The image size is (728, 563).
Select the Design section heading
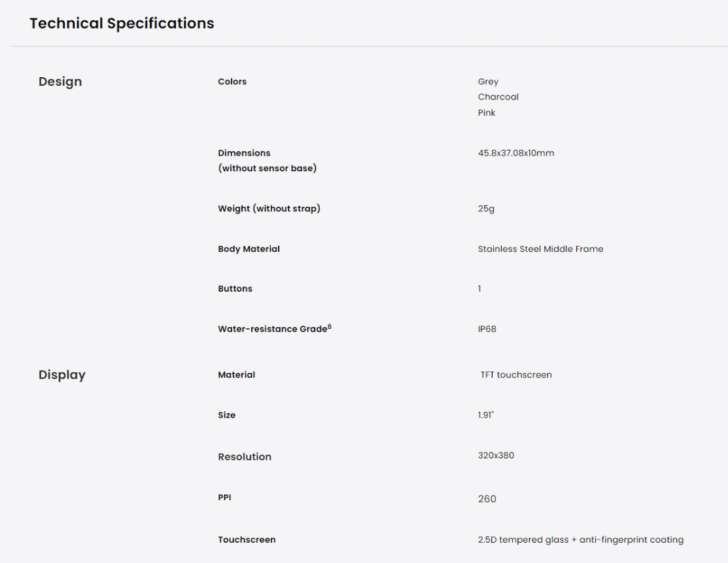[60, 82]
